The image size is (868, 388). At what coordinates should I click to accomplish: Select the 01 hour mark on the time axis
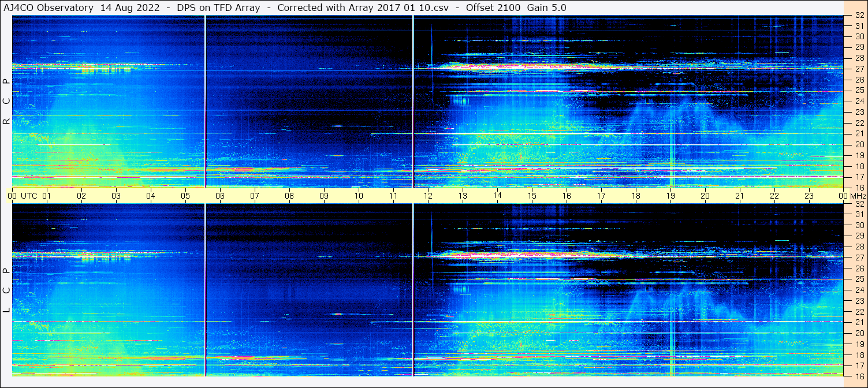click(x=47, y=196)
